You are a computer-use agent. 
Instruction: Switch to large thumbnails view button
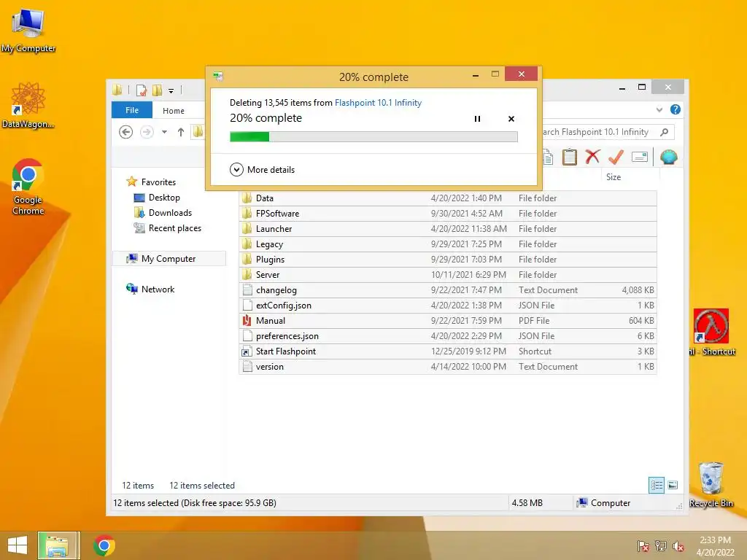coord(673,485)
